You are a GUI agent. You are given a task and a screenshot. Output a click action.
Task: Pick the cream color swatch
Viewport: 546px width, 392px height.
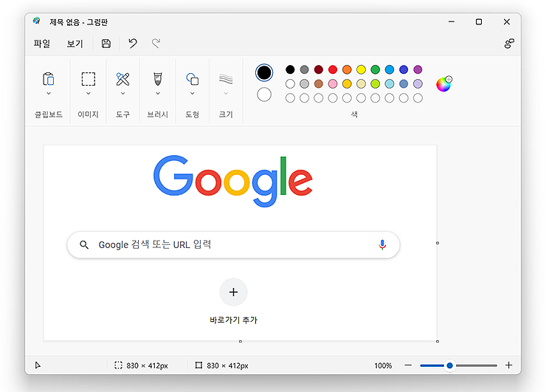point(361,83)
